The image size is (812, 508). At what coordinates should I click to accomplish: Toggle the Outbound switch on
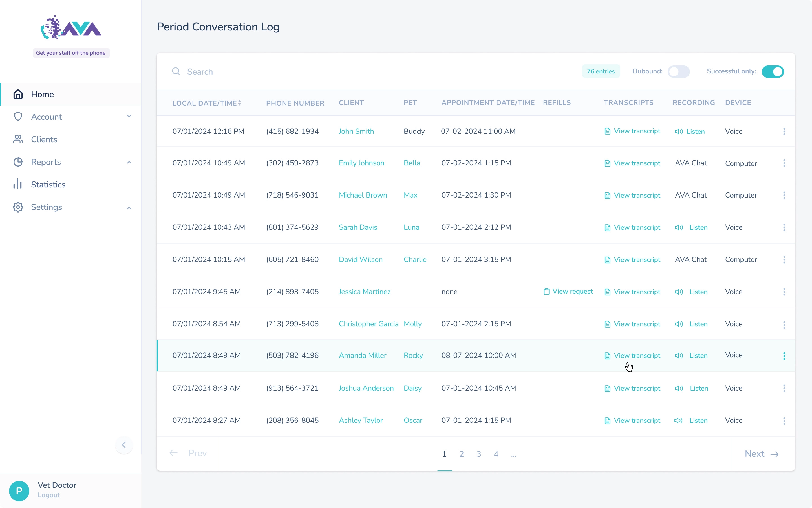coord(678,72)
